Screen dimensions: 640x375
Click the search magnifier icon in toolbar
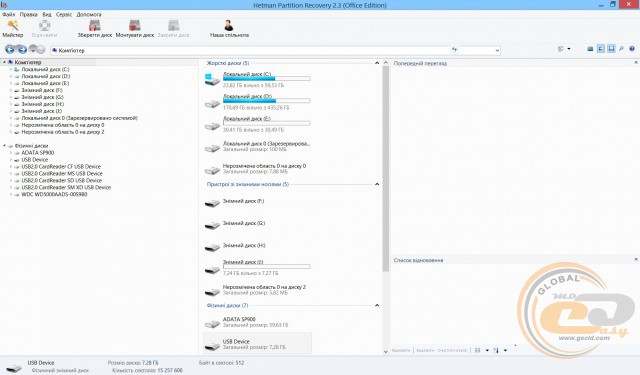click(621, 49)
